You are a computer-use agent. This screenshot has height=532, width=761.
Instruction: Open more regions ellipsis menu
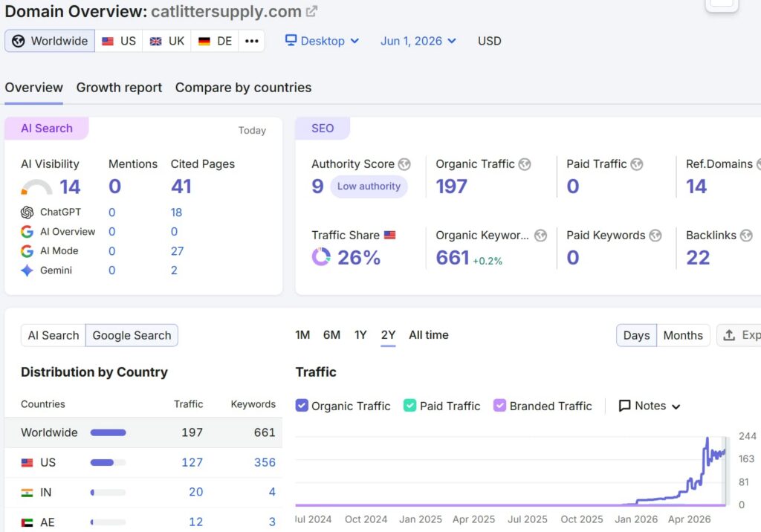[251, 41]
